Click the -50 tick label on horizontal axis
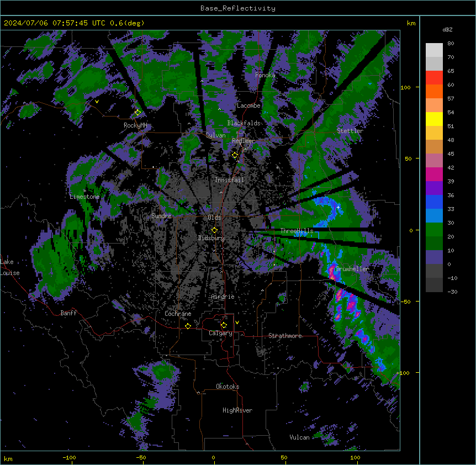Image resolution: width=476 pixels, height=465 pixels. 141,457
